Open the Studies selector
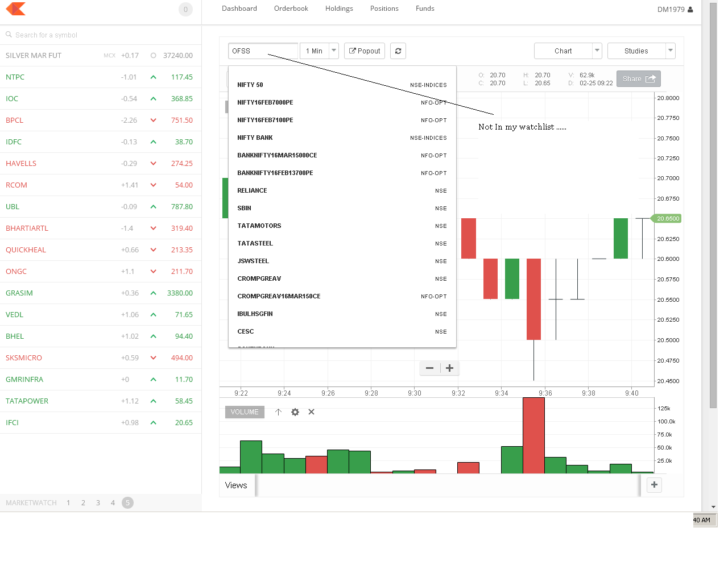The width and height of the screenshot is (728, 582). pyautogui.click(x=641, y=51)
